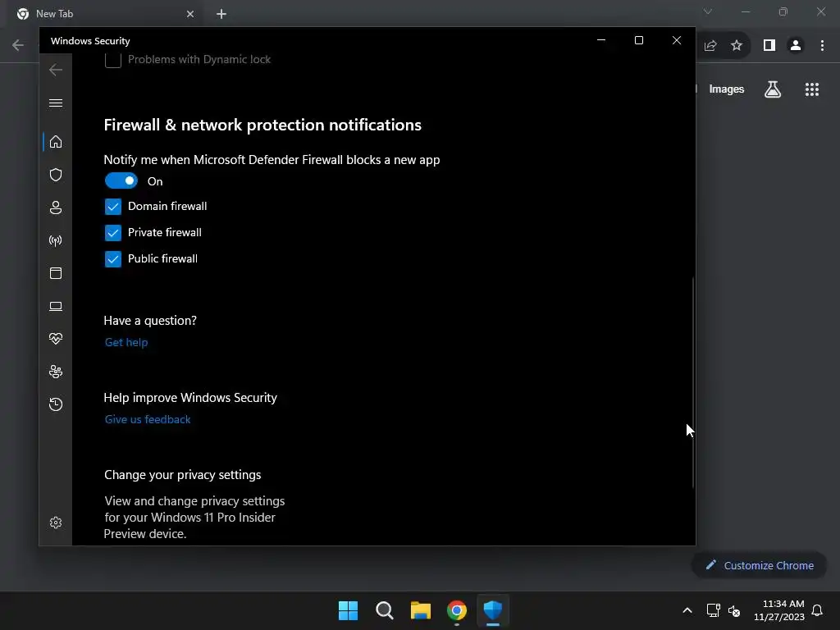Minimize the Windows Security window
The image size is (840, 630).
click(x=601, y=40)
